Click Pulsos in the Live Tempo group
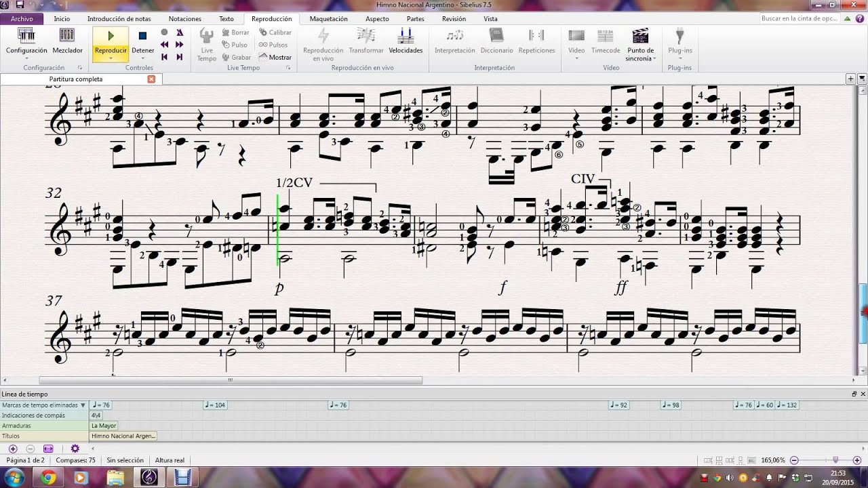868x488 pixels. [273, 45]
